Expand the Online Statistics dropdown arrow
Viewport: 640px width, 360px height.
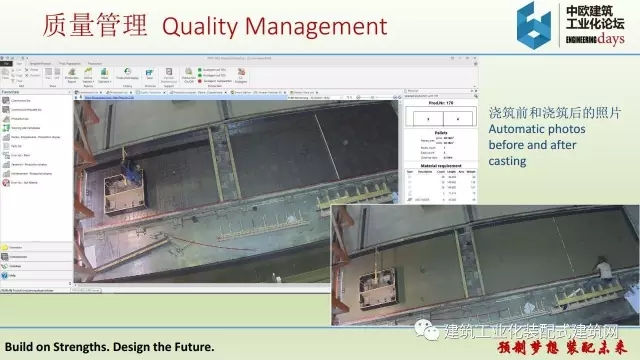click(x=93, y=82)
